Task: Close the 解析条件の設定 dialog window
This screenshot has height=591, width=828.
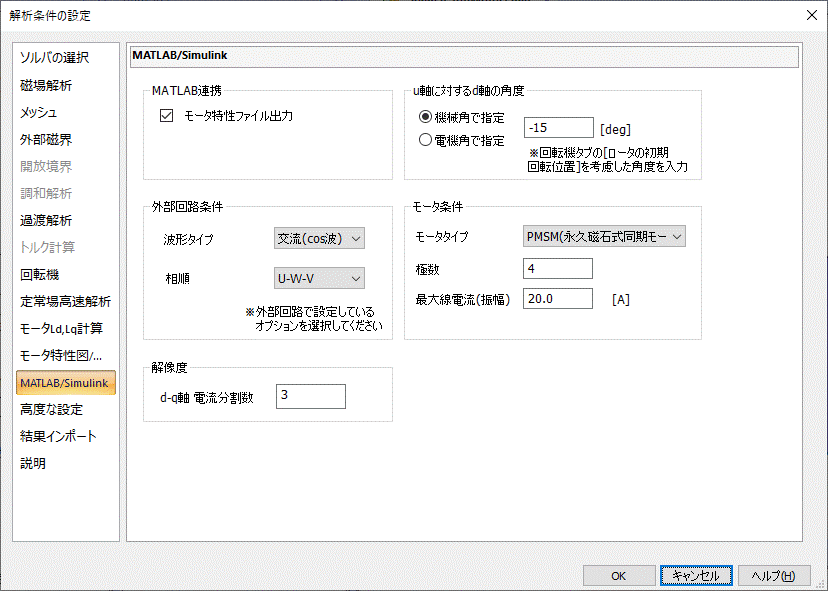Action: tap(811, 15)
